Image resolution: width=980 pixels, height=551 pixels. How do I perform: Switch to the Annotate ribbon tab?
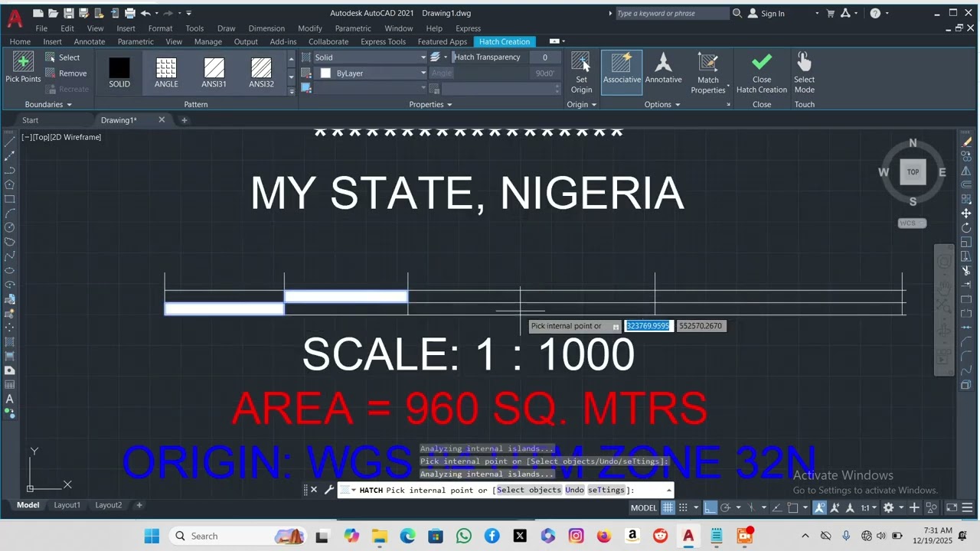click(90, 41)
